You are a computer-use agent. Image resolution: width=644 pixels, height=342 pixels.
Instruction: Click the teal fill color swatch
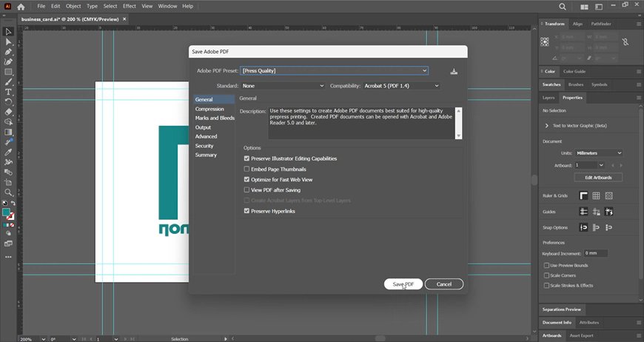pyautogui.click(x=6, y=212)
